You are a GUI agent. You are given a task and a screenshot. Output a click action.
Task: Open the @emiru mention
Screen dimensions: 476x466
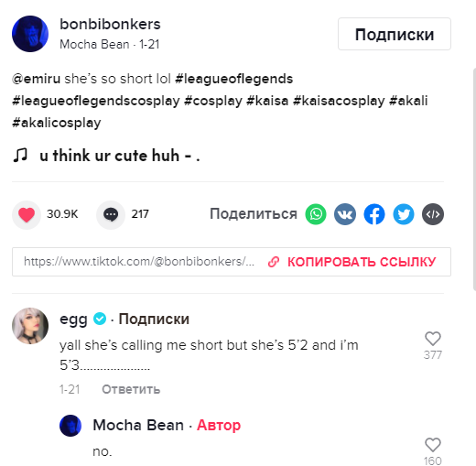[36, 79]
